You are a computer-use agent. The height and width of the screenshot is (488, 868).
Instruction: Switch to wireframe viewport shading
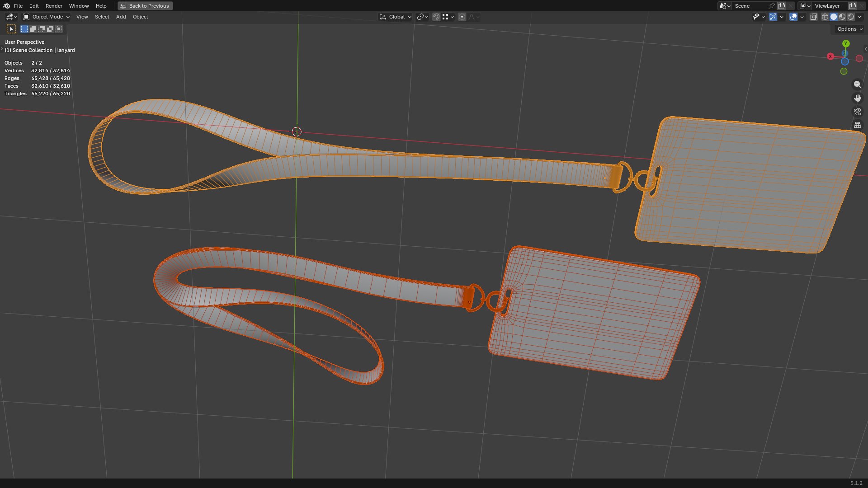[825, 17]
